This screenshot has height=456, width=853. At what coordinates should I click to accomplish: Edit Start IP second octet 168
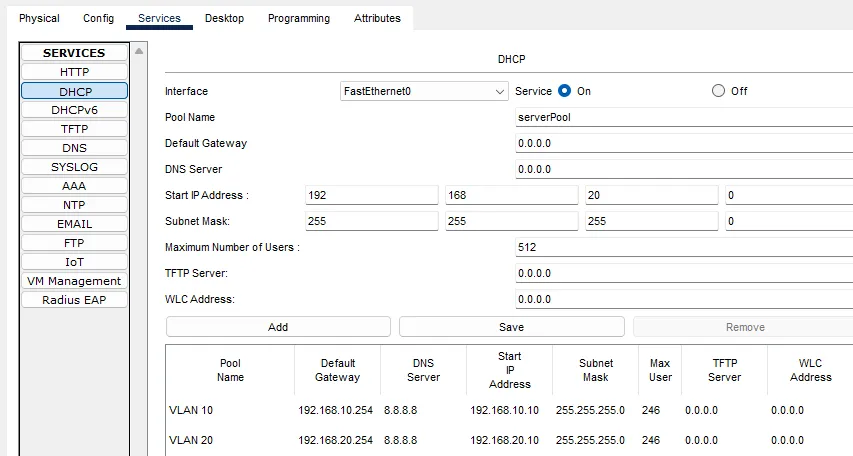point(511,195)
